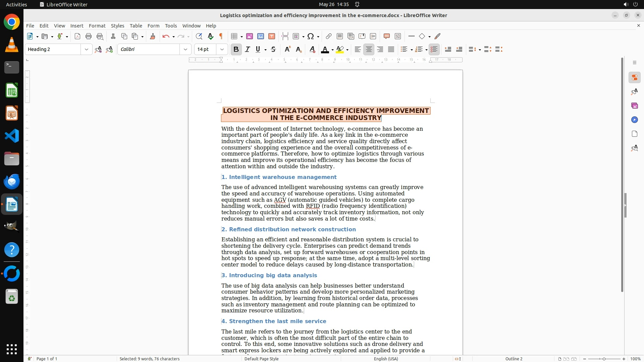Click the vertical document scrollbar

tap(622, 174)
